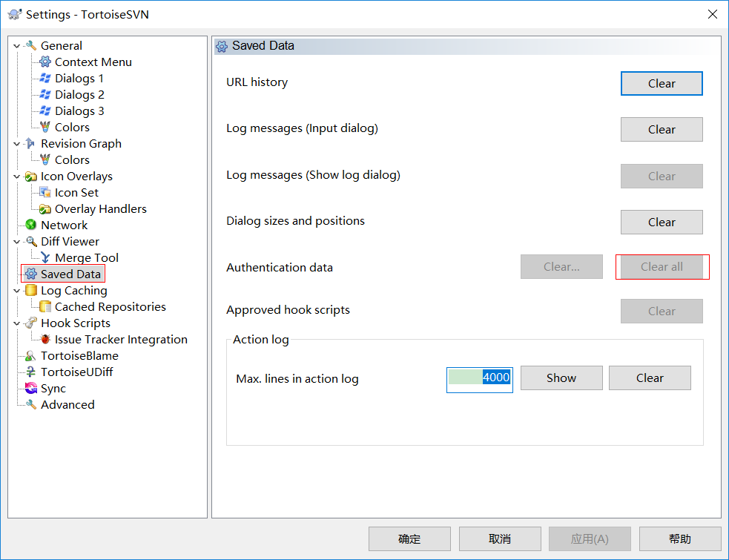Collapse the Log Caching tree node
The width and height of the screenshot is (729, 560).
(x=17, y=291)
